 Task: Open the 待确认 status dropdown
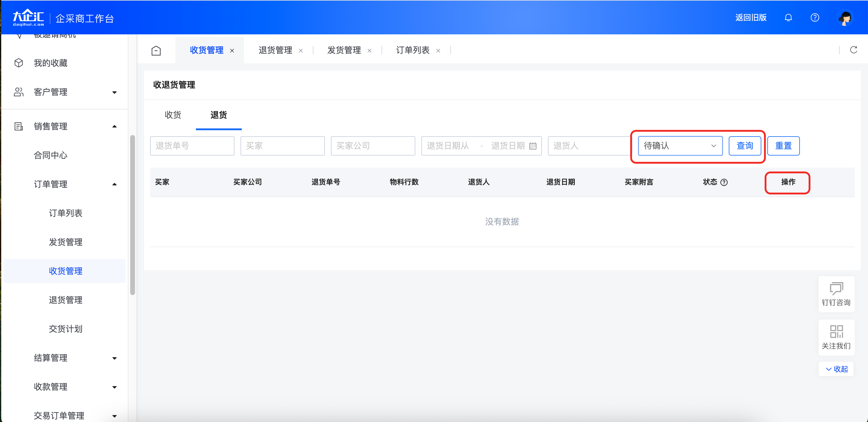tap(680, 146)
